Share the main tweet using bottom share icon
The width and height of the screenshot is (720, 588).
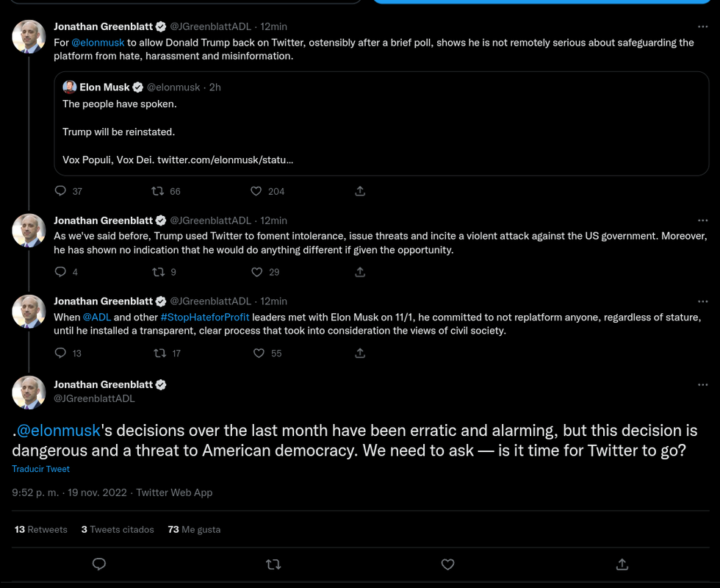point(622,564)
